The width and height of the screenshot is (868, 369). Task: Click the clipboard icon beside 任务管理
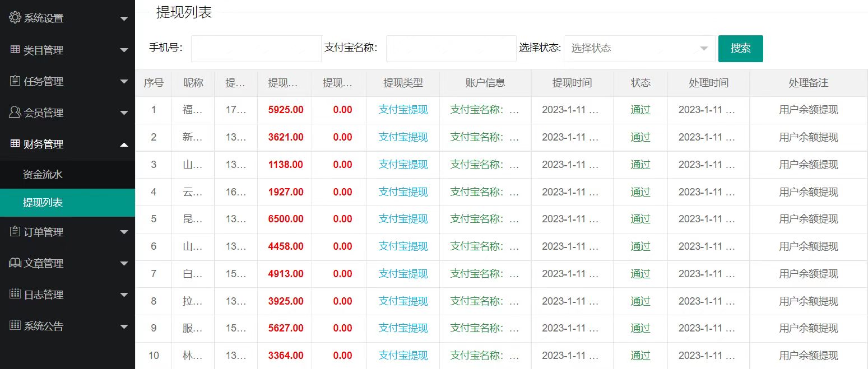click(15, 81)
